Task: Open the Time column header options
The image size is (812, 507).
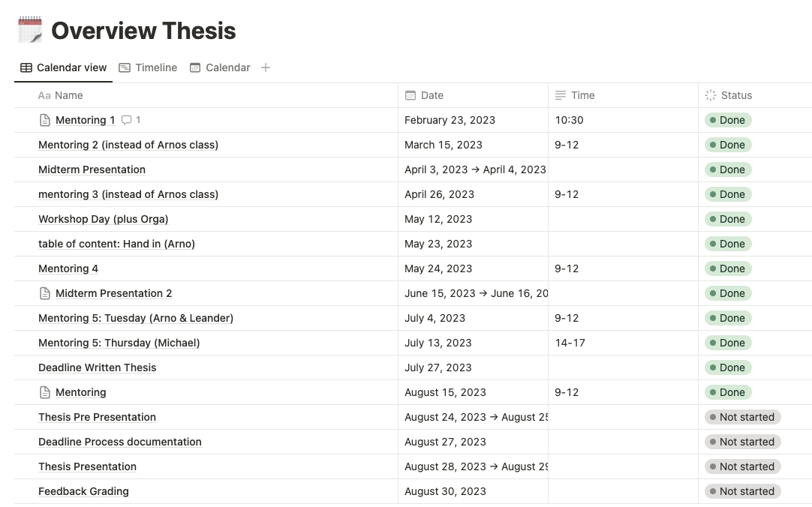Action: tap(582, 95)
